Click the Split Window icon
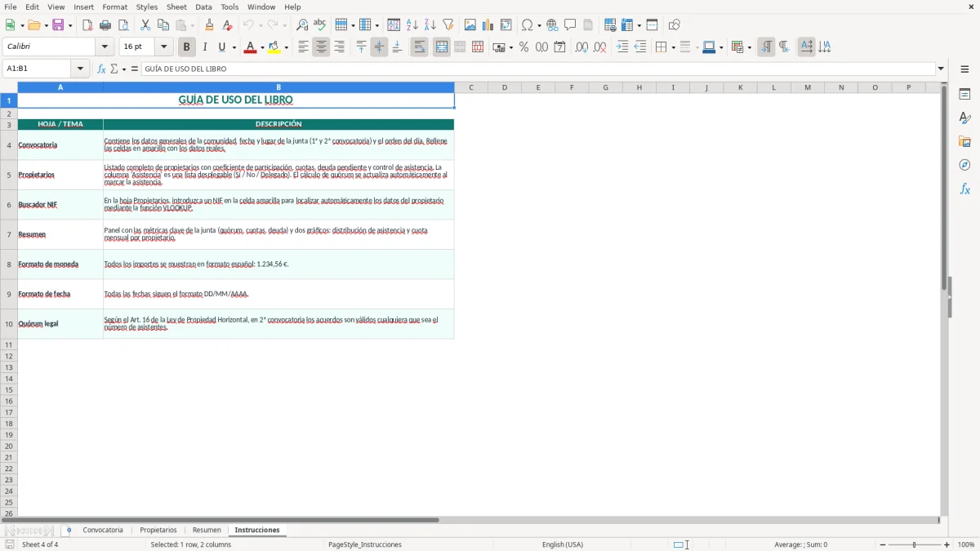The height and width of the screenshot is (551, 980). coord(652,25)
